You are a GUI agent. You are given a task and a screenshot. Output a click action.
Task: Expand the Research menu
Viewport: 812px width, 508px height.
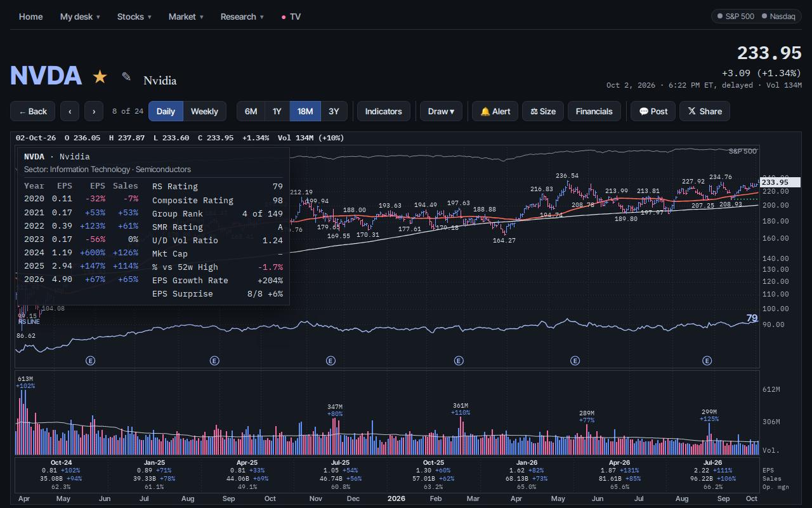pyautogui.click(x=242, y=17)
